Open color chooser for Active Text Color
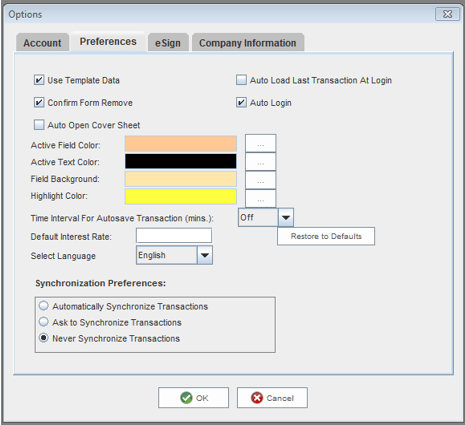 tap(261, 162)
